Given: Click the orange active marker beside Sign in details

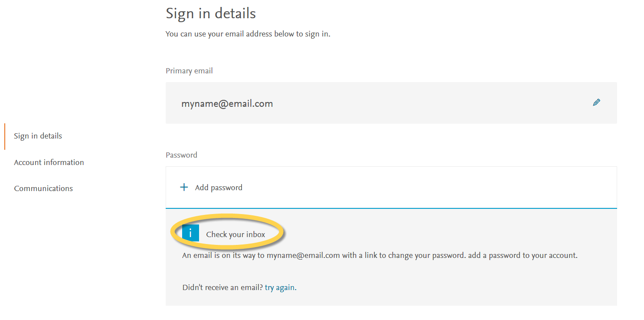Looking at the screenshot, I should (x=5, y=136).
